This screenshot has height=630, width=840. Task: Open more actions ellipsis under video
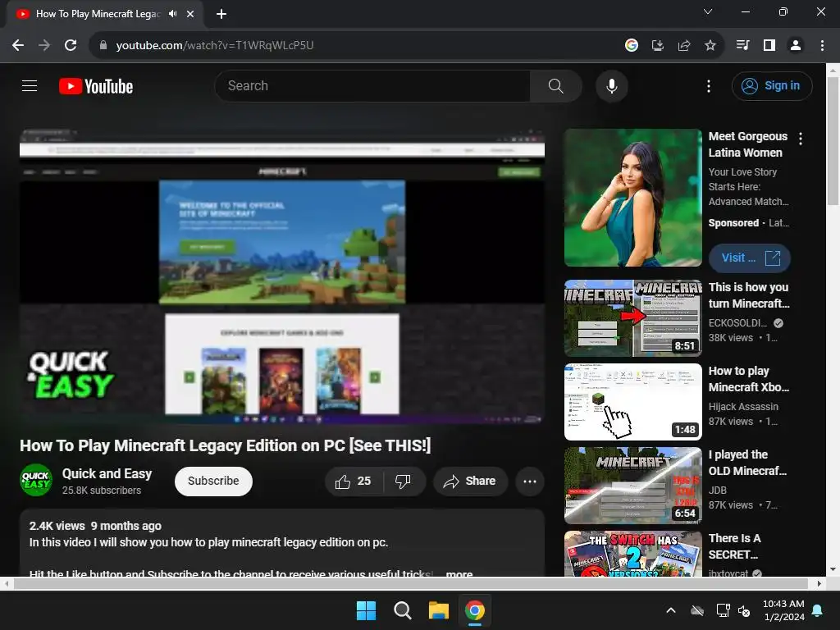click(530, 481)
